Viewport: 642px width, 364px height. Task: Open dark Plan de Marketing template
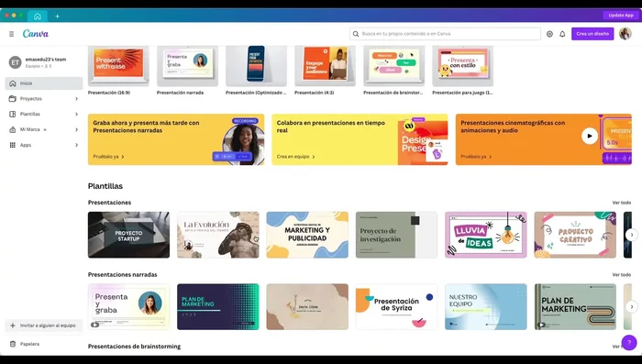pyautogui.click(x=218, y=306)
